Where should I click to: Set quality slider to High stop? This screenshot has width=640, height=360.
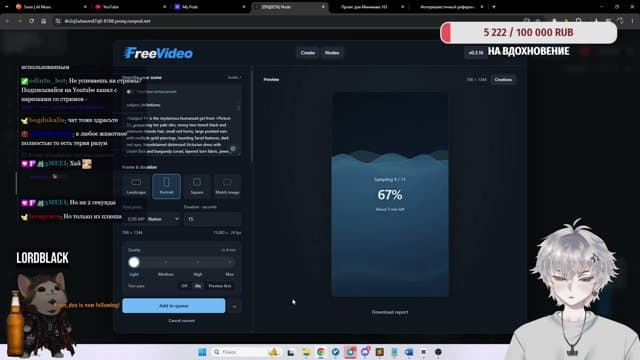click(198, 262)
